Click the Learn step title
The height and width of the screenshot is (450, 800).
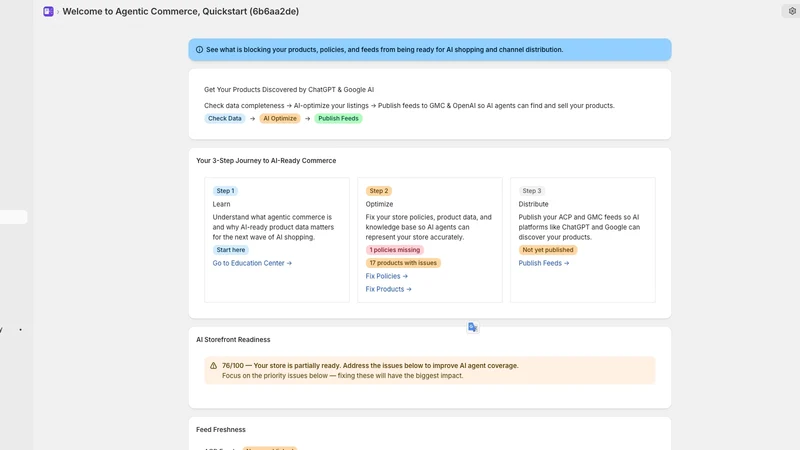pos(221,204)
